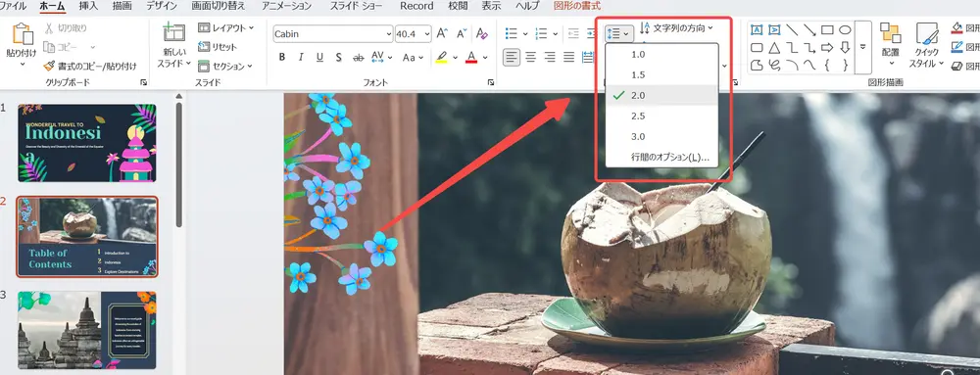Switch to Design (デザイン) tab
Image resolution: width=980 pixels, height=375 pixels.
click(x=162, y=6)
